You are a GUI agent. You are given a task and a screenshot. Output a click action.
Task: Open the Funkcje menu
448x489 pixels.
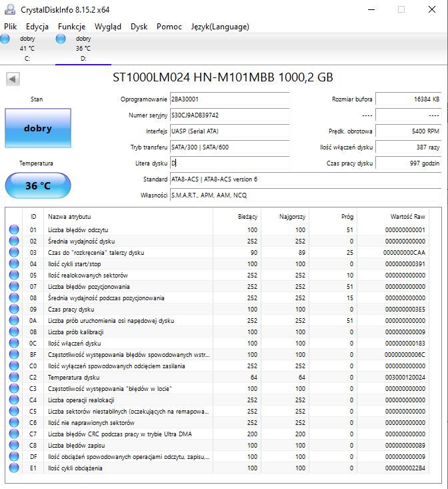[71, 27]
